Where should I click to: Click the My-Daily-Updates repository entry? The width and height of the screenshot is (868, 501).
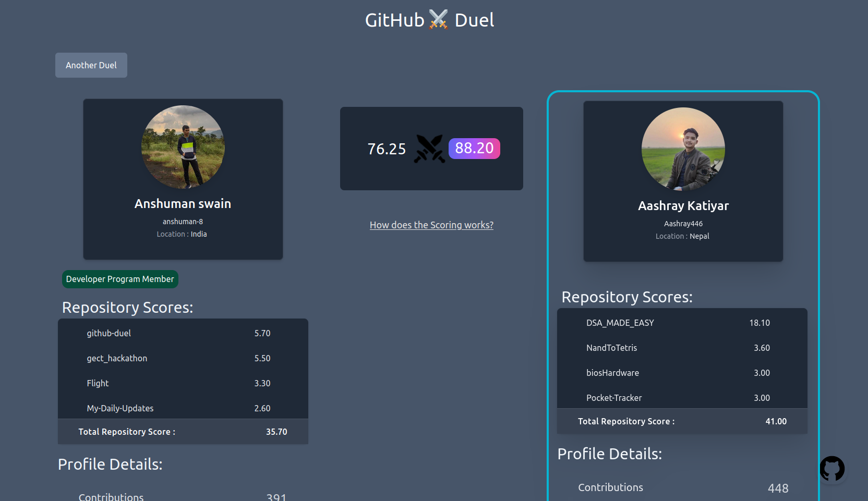click(183, 408)
